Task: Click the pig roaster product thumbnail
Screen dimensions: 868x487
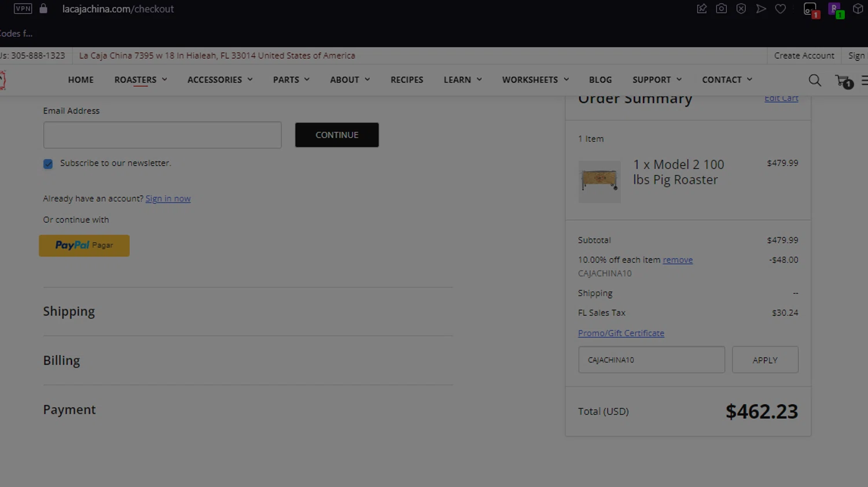Action: (599, 182)
